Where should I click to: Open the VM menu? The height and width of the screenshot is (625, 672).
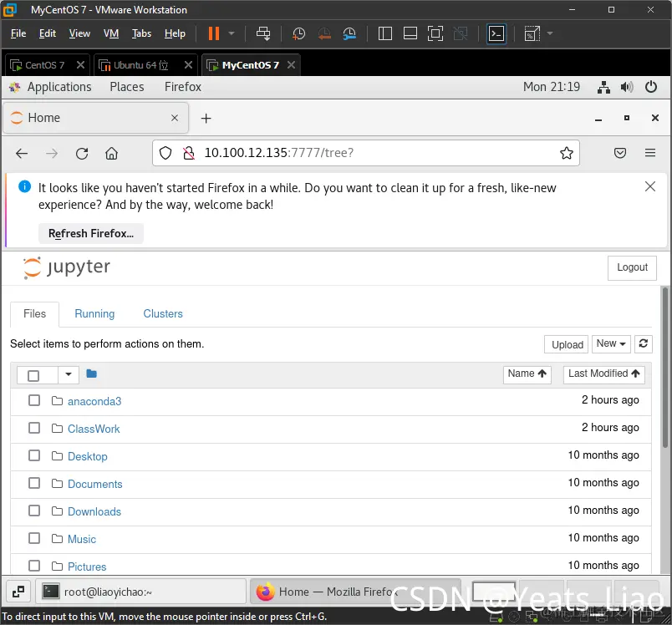[111, 33]
